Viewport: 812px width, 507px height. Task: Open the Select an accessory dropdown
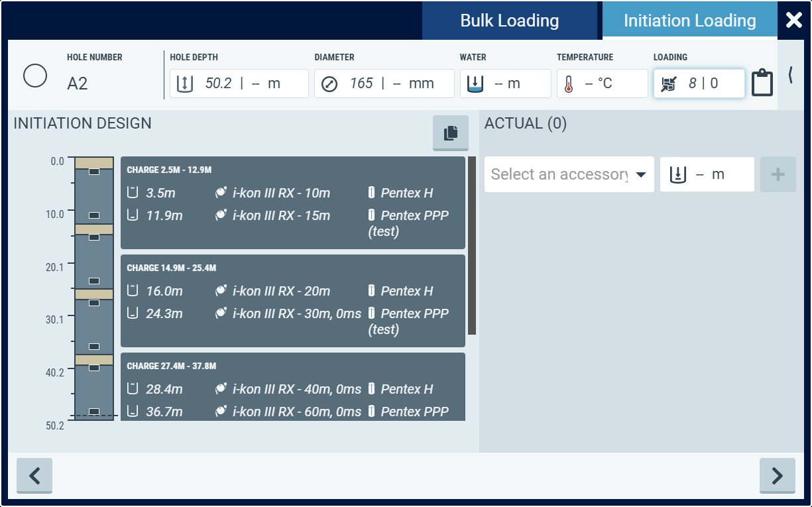569,174
